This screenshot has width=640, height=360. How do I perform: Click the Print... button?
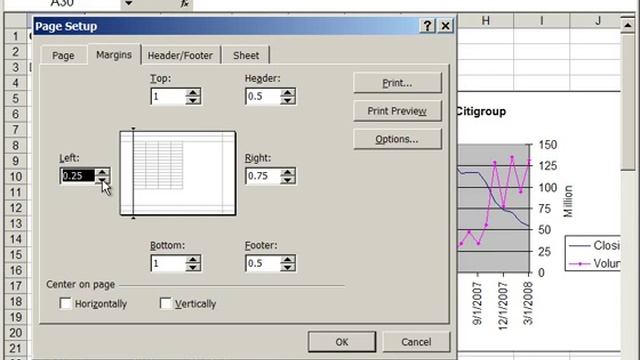397,83
